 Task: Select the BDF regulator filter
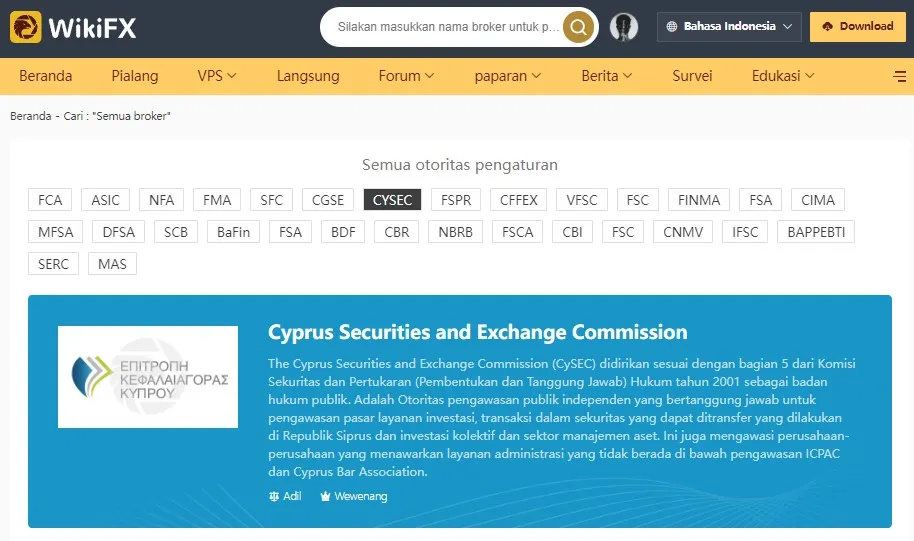pyautogui.click(x=343, y=232)
